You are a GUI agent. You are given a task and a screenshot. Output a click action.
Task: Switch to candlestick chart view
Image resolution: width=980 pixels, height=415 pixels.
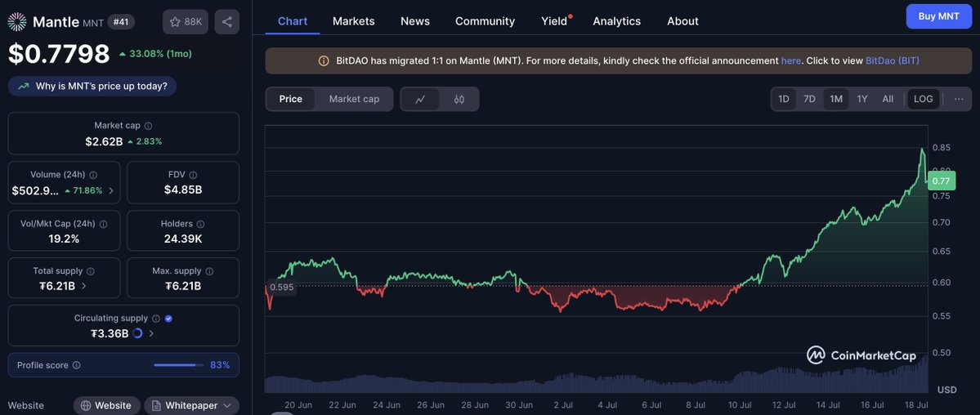tap(459, 99)
